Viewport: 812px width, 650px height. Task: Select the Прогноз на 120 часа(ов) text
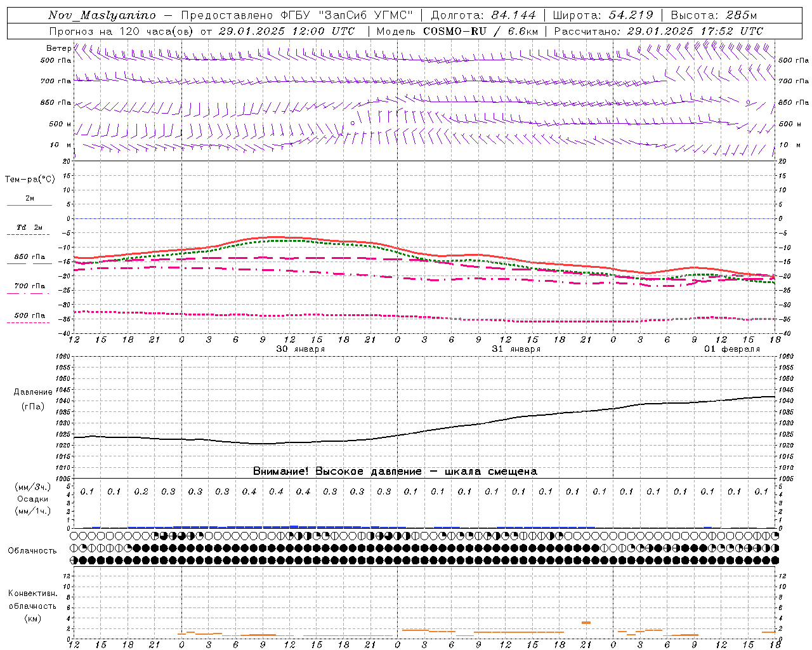pyautogui.click(x=122, y=31)
